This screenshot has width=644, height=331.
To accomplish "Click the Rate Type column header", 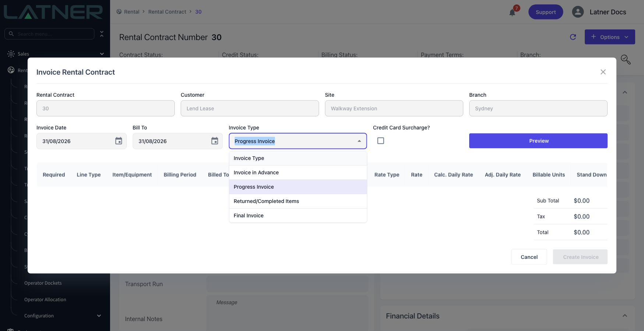I will pyautogui.click(x=387, y=175).
